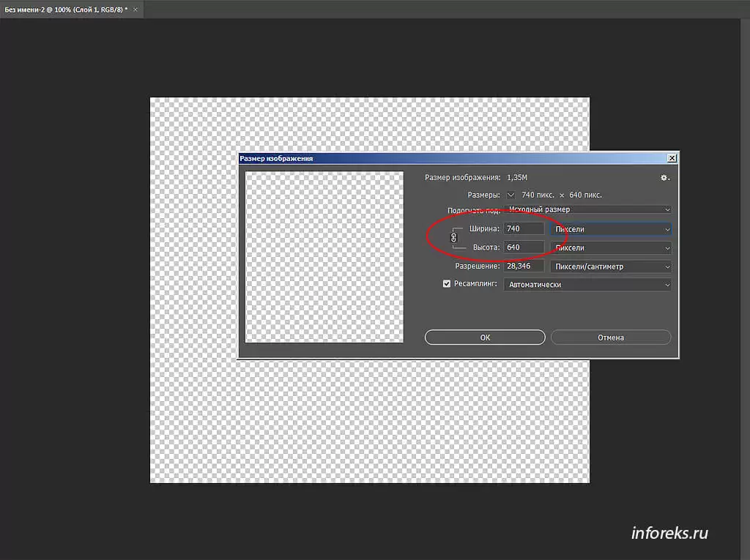Click the Высота height input field
750x560 pixels.
[524, 247]
